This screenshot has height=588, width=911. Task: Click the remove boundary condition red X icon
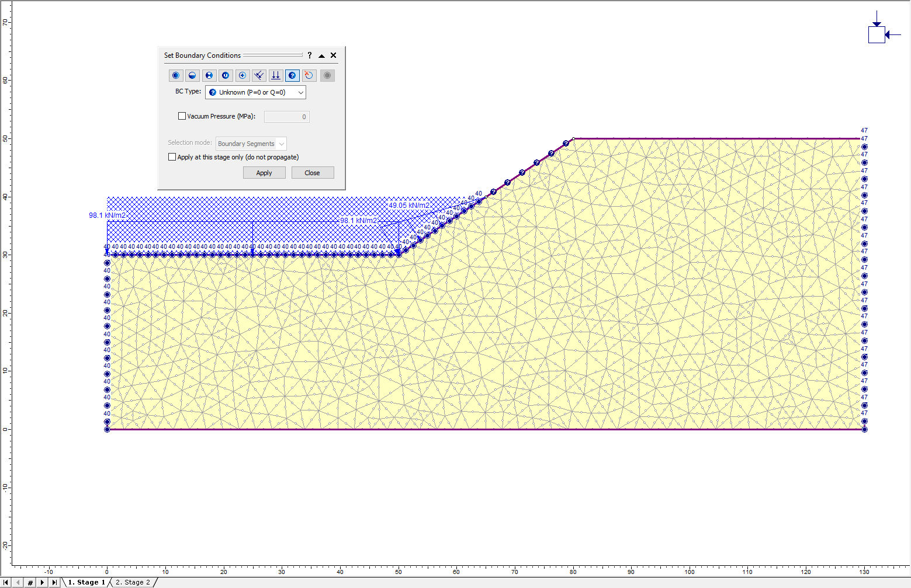click(x=309, y=75)
